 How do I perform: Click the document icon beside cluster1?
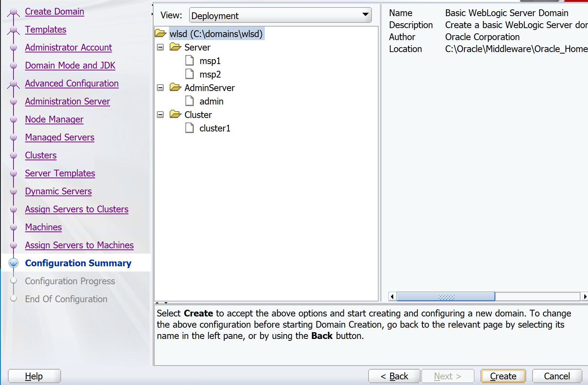(190, 128)
